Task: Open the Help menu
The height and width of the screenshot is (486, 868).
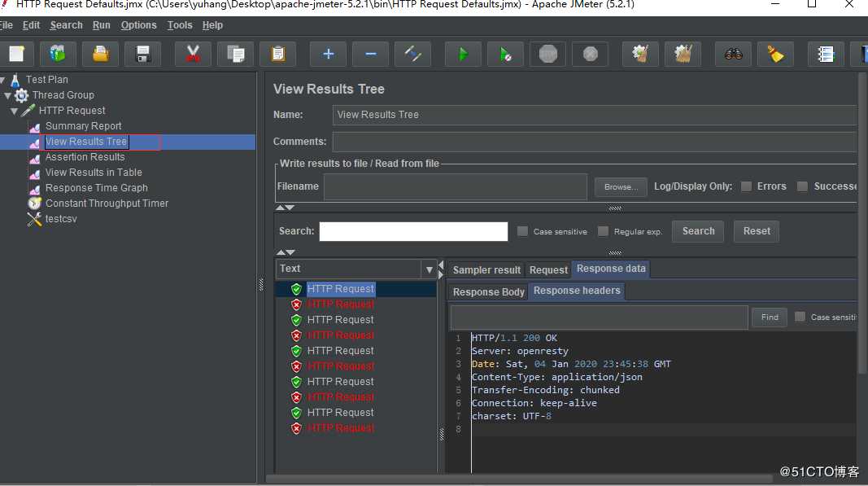Action: 212,25
